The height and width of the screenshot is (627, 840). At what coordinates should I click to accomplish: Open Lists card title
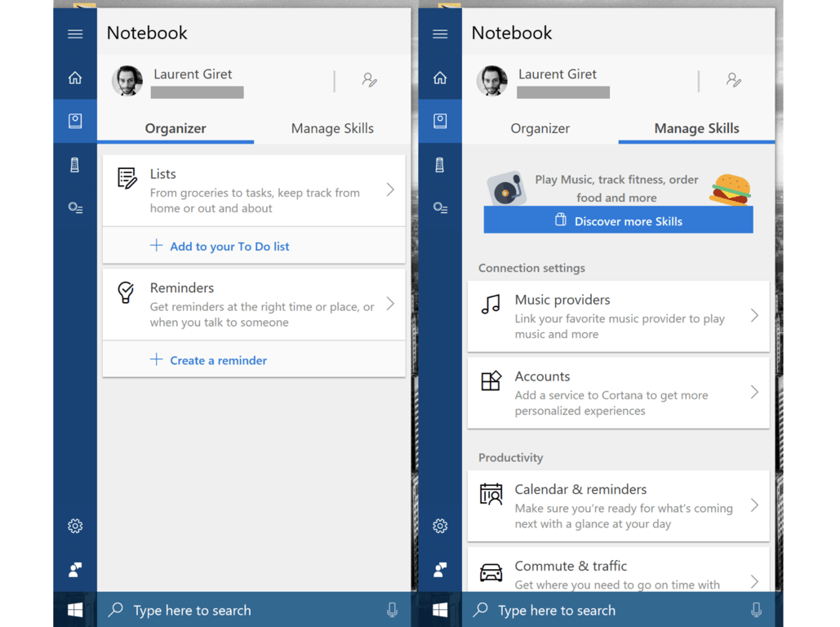[163, 174]
